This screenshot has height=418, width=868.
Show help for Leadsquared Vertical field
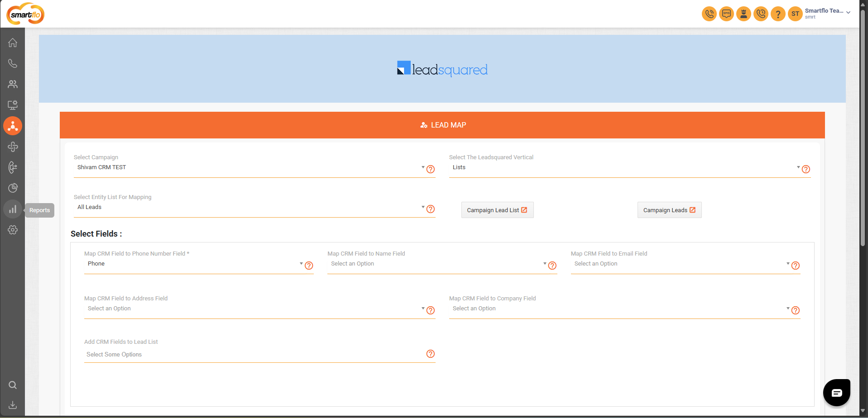tap(806, 169)
